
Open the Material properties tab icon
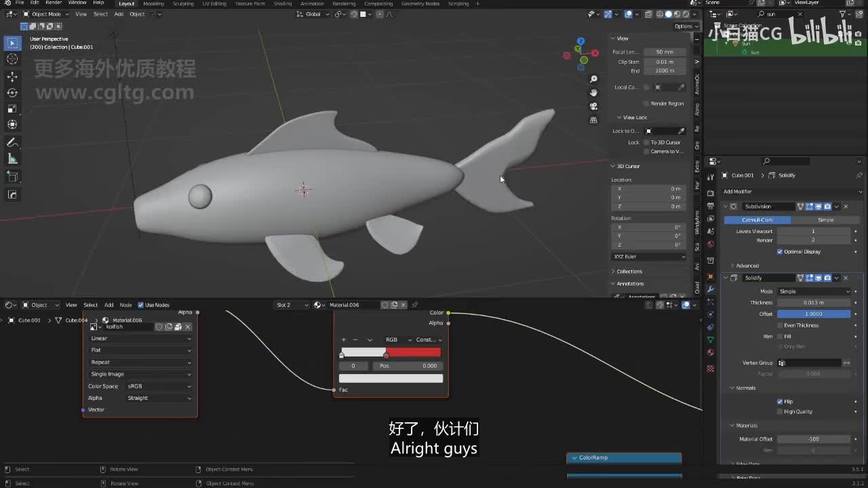pyautogui.click(x=711, y=352)
